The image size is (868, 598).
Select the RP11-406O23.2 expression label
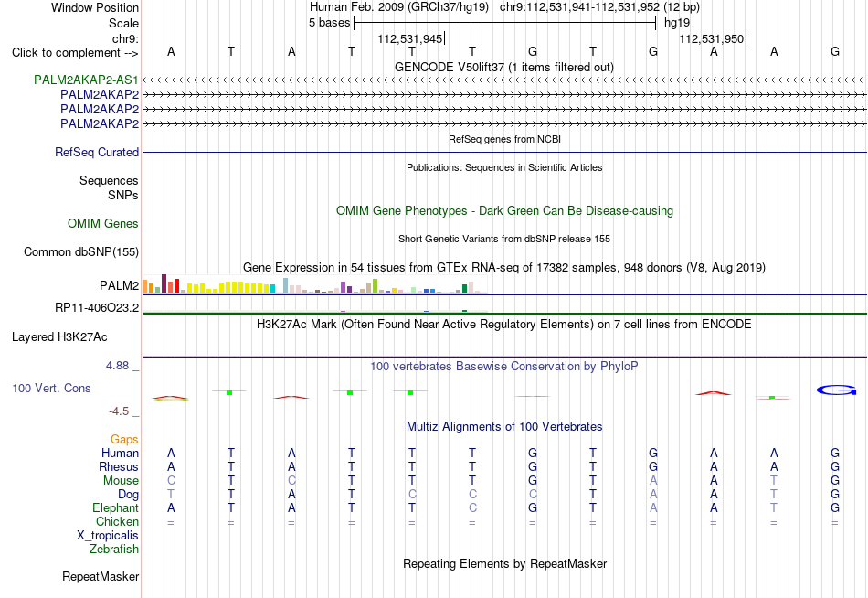pyautogui.click(x=97, y=307)
